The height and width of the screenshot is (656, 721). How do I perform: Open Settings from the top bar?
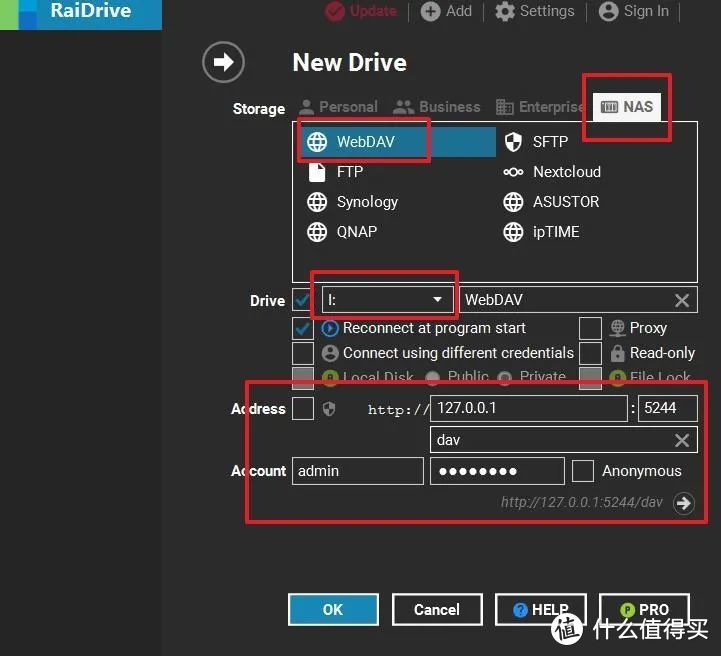(535, 11)
